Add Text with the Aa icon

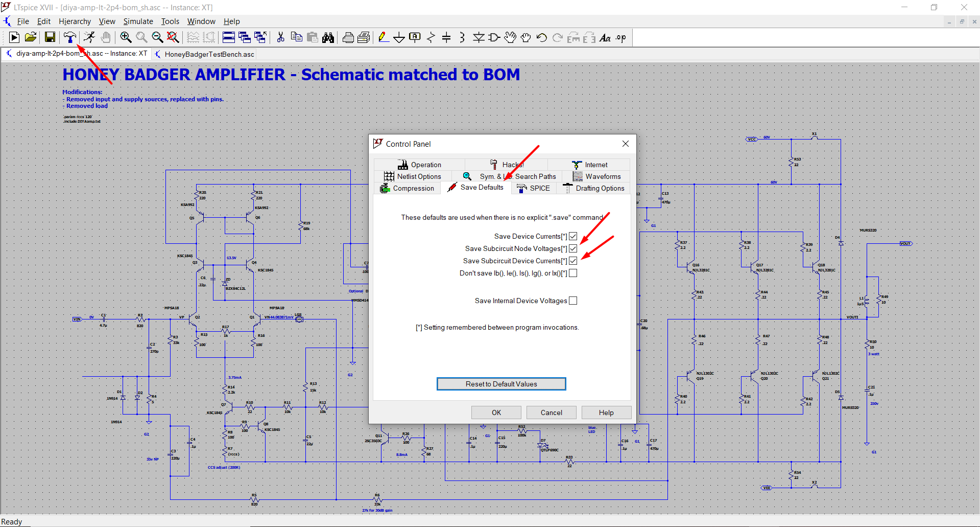click(x=605, y=37)
